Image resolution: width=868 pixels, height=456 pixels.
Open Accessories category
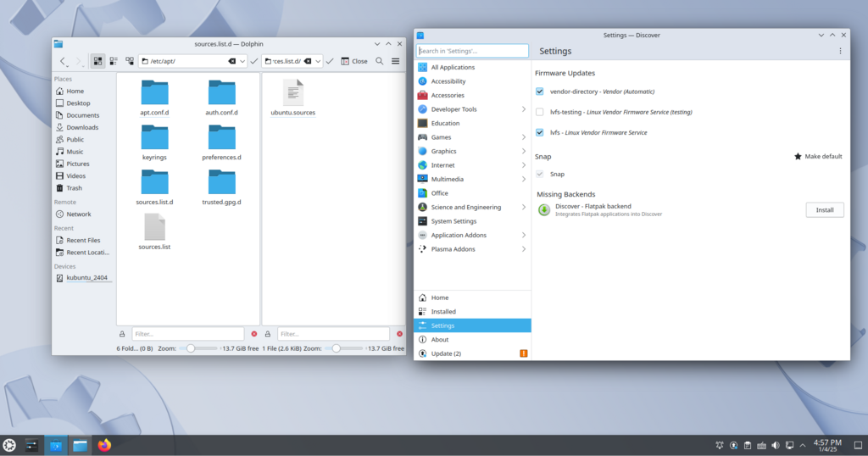[472, 95]
